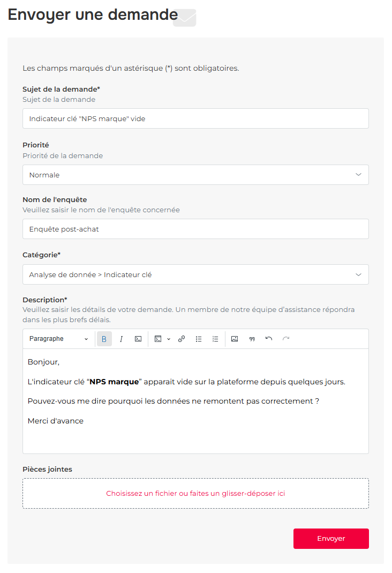Open the Catégorie dropdown
The height and width of the screenshot is (573, 392).
(x=195, y=274)
